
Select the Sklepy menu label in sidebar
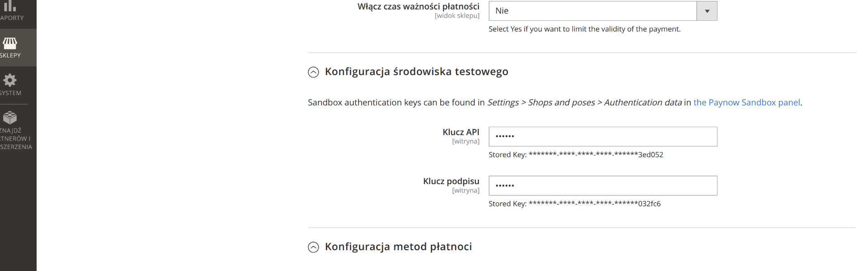[10, 56]
